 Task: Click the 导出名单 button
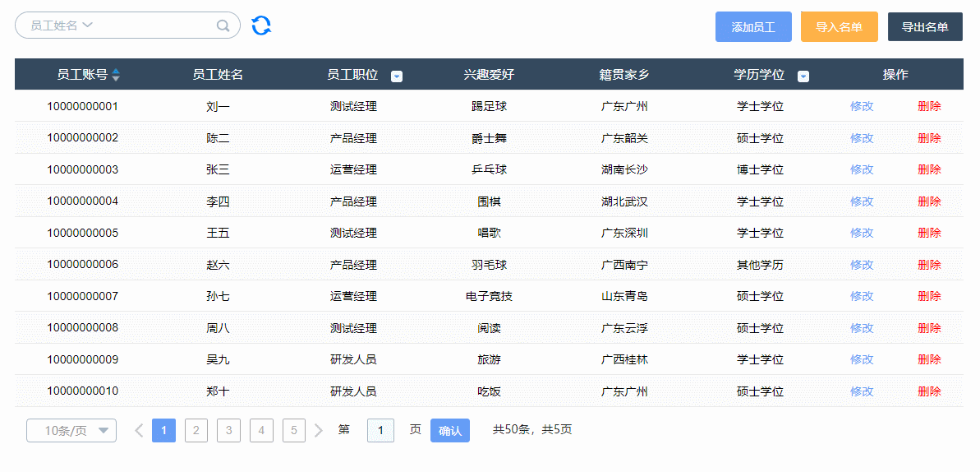pyautogui.click(x=925, y=27)
